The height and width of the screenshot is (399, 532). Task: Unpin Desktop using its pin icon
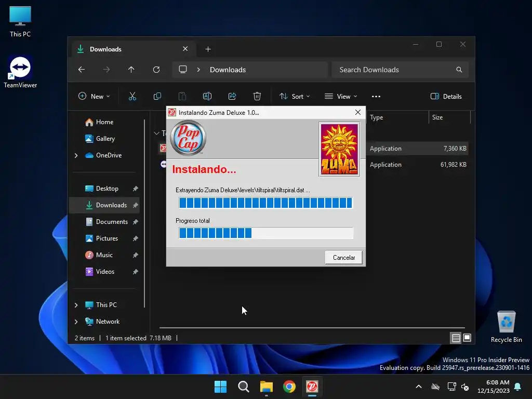tap(136, 189)
